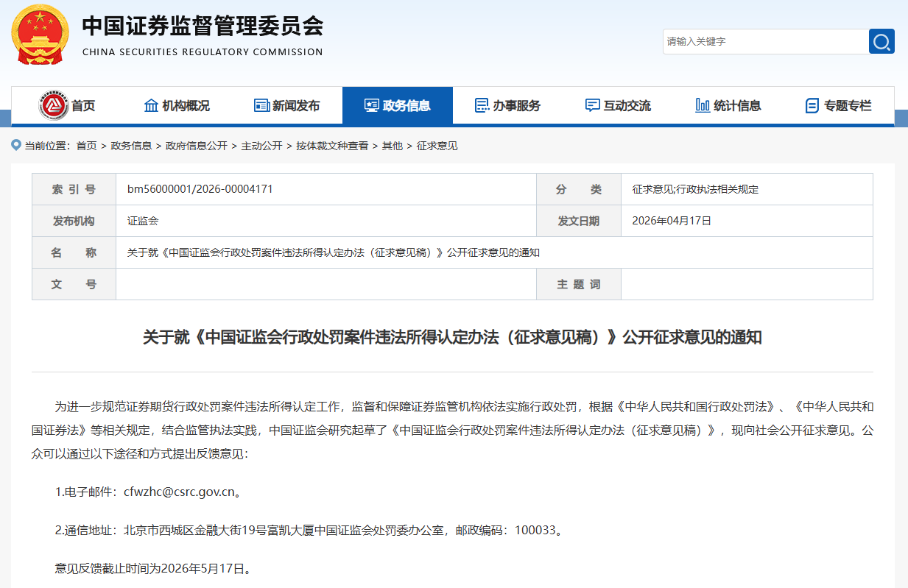908x588 pixels.
Task: Click the location pin icon by 当前位置
Action: point(16,145)
